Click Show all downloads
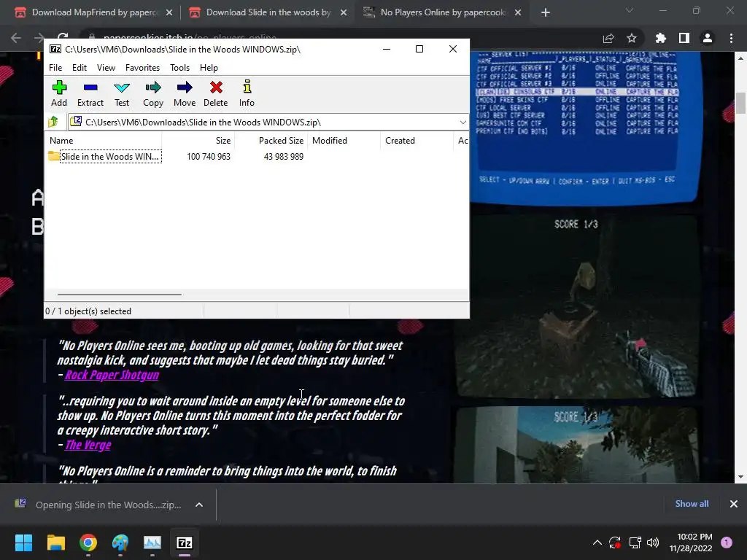This screenshot has height=560, width=747. coord(692,504)
